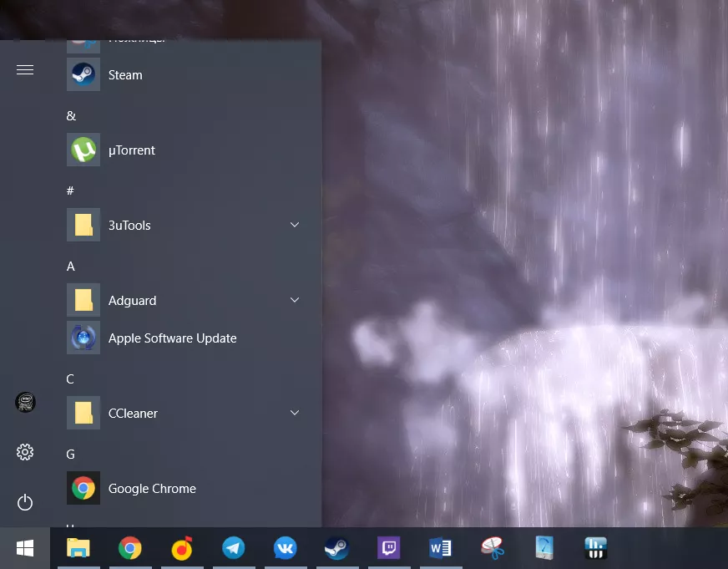
Task: Open the dark bar-chart taskbar icon
Action: [x=596, y=548]
